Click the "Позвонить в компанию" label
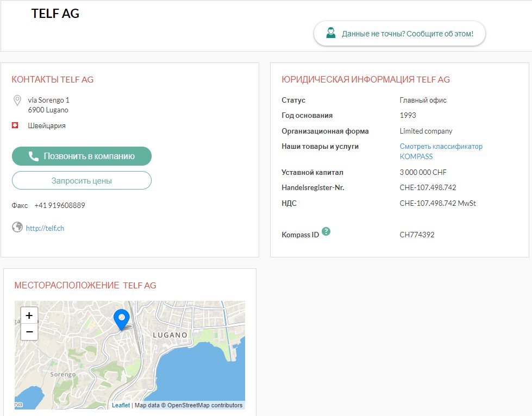 pos(89,156)
